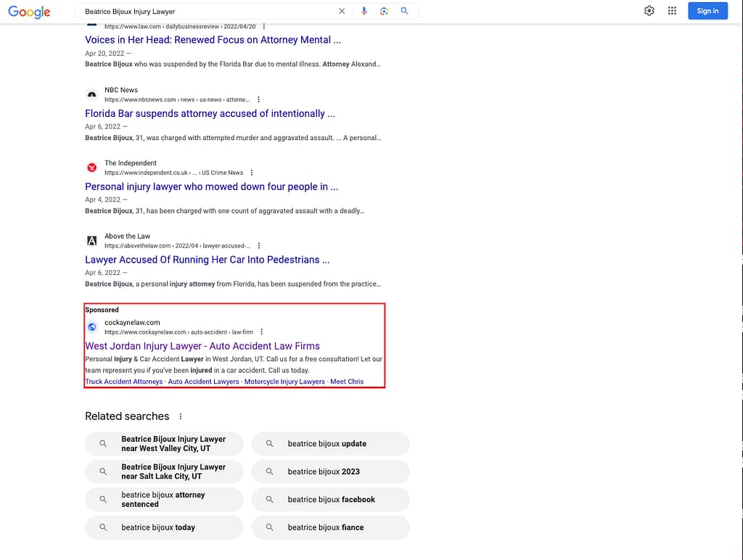743x560 pixels.
Task: Click the Sign in button
Action: 707,11
